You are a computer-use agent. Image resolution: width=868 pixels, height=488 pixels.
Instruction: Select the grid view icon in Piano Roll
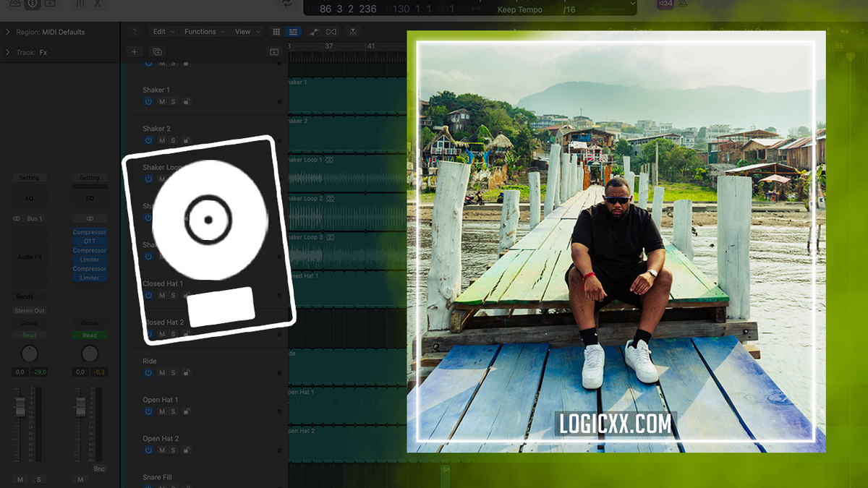(x=276, y=31)
